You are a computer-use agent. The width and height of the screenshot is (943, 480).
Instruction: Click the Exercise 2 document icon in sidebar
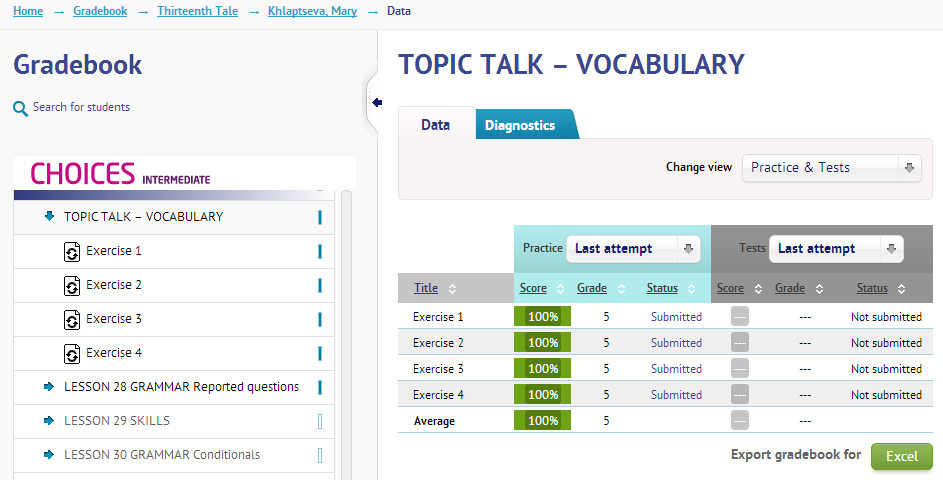point(71,285)
